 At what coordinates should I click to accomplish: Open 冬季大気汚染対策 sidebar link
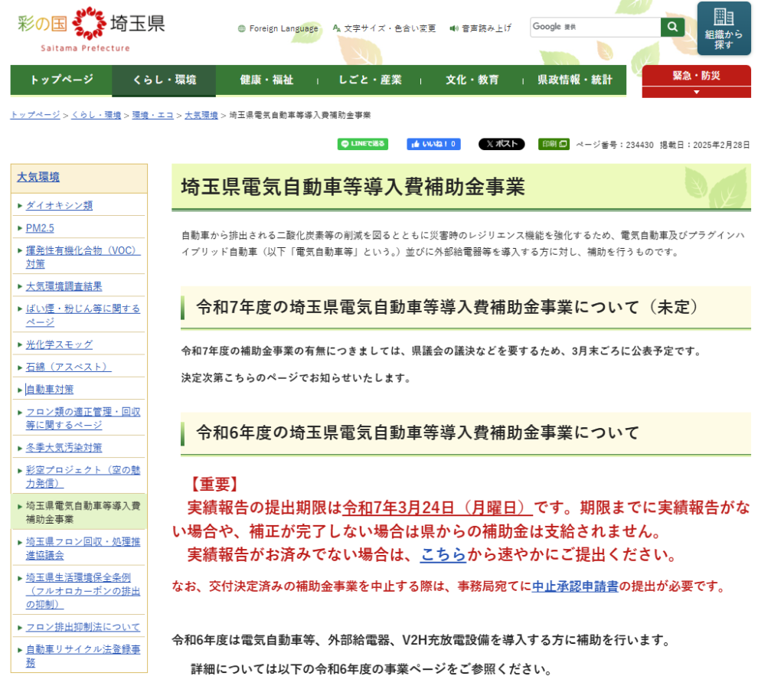64,448
